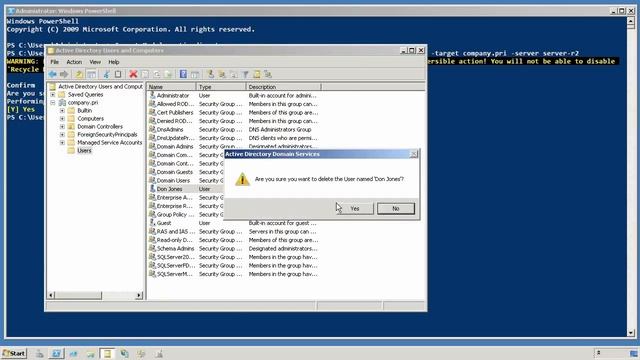Click the tree pane scroll left arrow

51,295
